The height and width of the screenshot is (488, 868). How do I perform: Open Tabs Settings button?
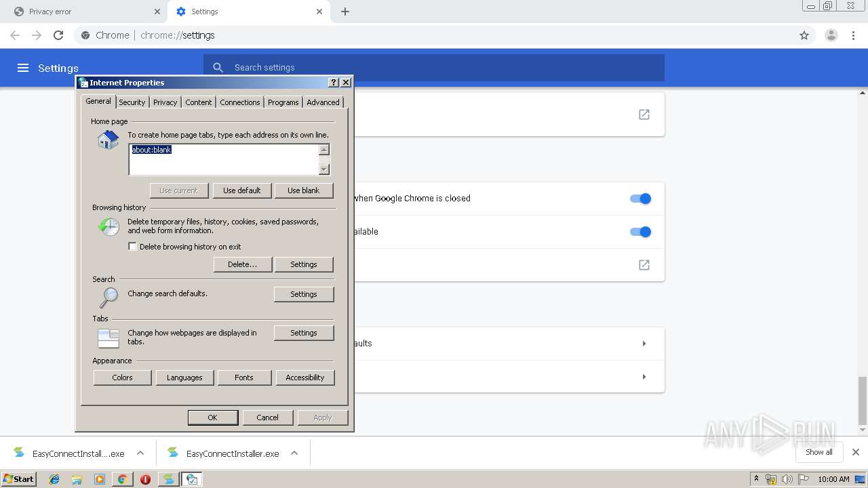(x=304, y=333)
